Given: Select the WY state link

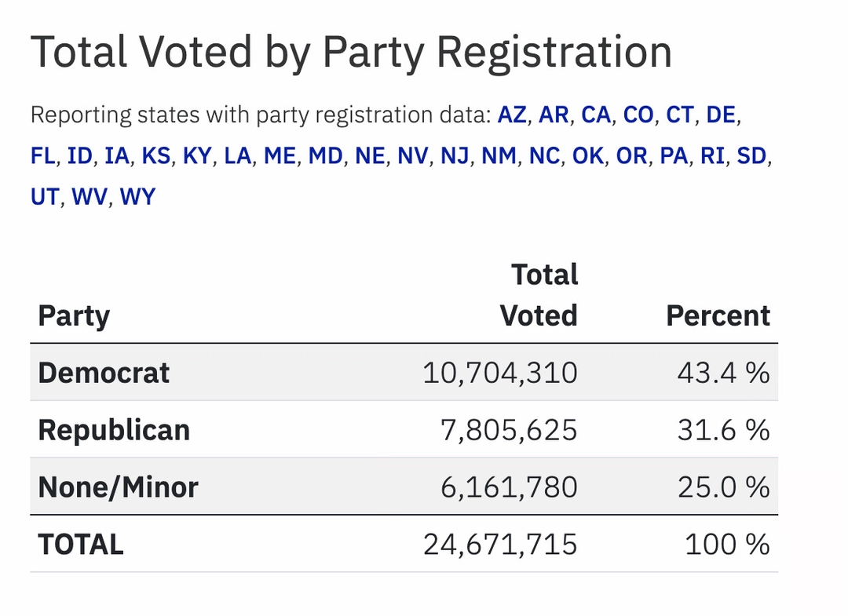Looking at the screenshot, I should click(x=137, y=197).
